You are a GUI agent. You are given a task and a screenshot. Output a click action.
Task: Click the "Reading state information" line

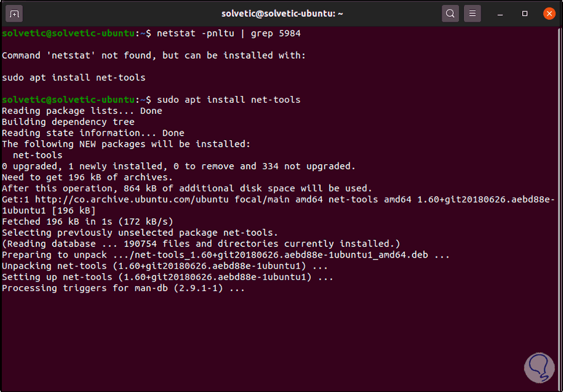[x=93, y=133]
